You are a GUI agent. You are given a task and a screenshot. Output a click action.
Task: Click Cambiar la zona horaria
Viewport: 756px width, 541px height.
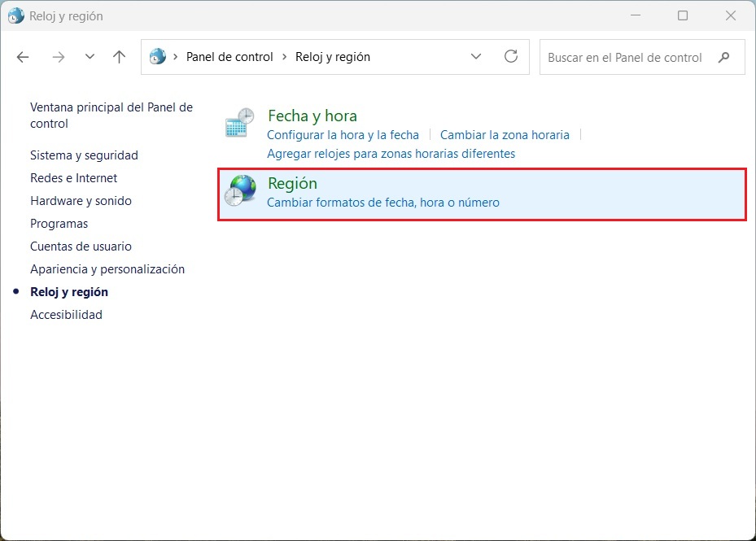505,134
